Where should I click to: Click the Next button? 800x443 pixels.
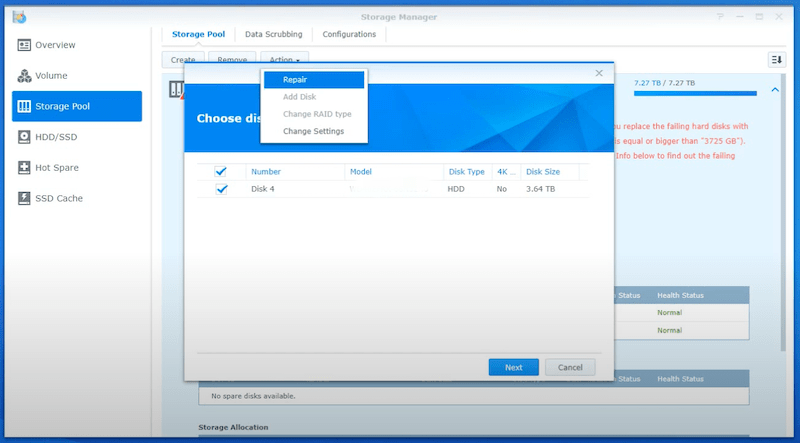pyautogui.click(x=513, y=367)
